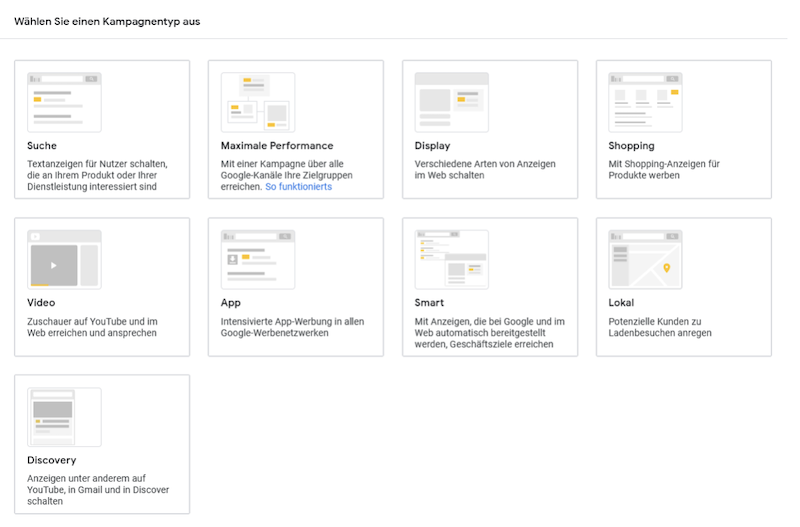Click description 'Intensivierte App-Werbung in allen Google-Werbenetzwerken'

(292, 327)
